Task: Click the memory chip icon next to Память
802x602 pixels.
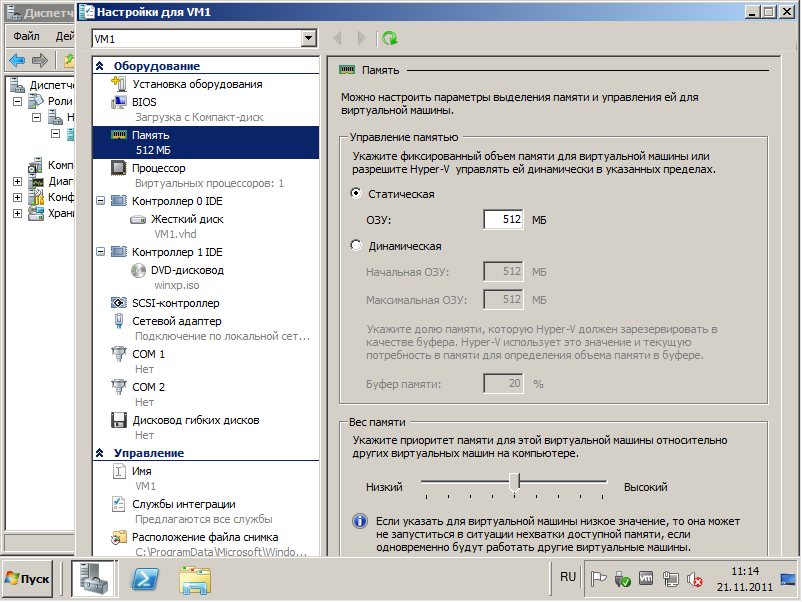Action: pyautogui.click(x=119, y=135)
